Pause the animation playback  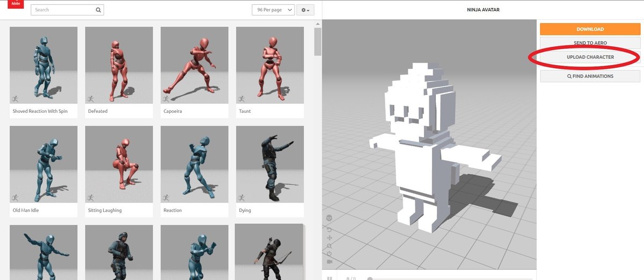click(330, 278)
